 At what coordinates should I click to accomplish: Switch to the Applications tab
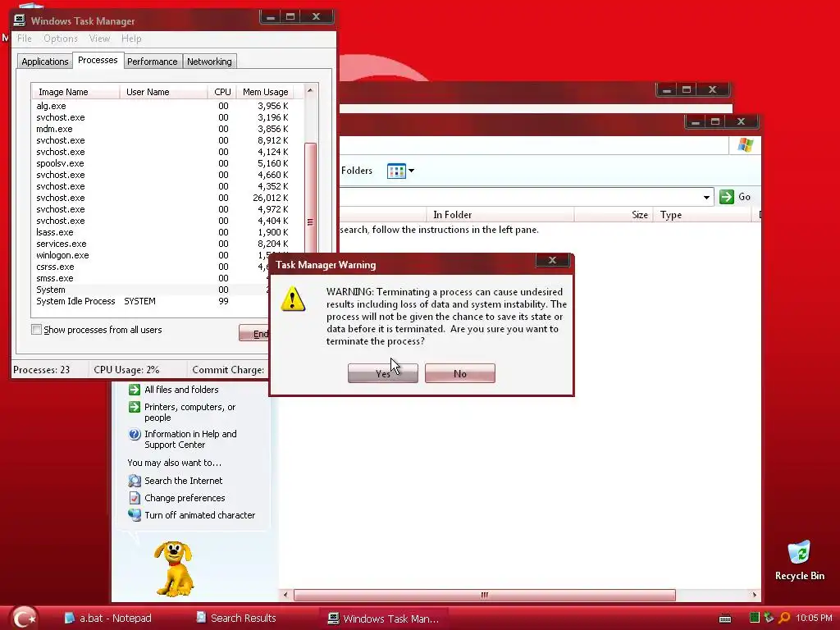coord(44,62)
